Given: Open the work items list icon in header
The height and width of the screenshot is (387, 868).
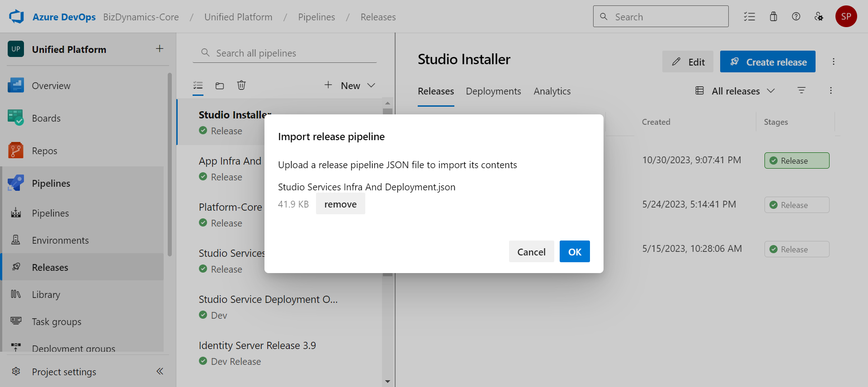Looking at the screenshot, I should coord(750,17).
